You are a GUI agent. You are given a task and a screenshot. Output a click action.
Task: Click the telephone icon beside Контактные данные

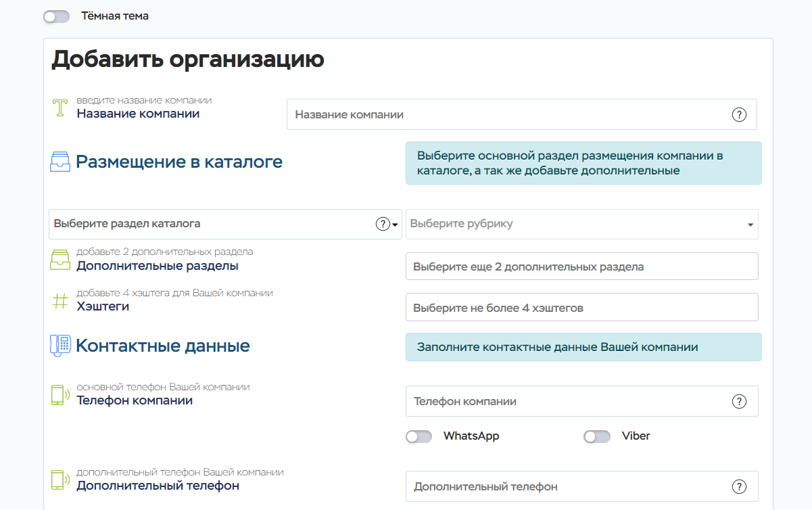pos(60,346)
